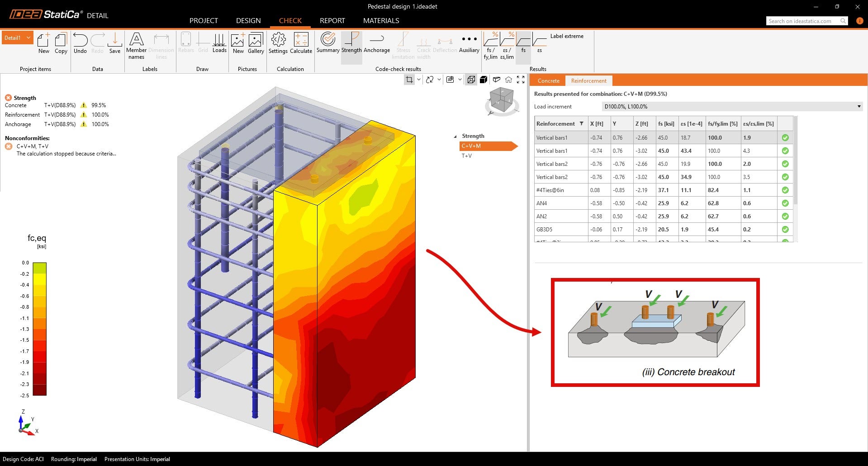Click the zoom-to-fit fullscreen arrows icon
Image resolution: width=868 pixels, height=466 pixels.
tap(521, 80)
